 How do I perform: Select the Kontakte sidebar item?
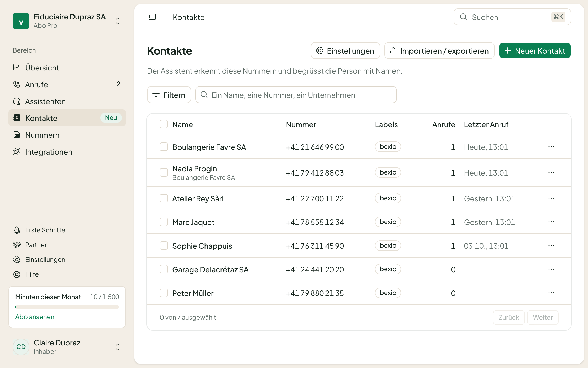(67, 118)
